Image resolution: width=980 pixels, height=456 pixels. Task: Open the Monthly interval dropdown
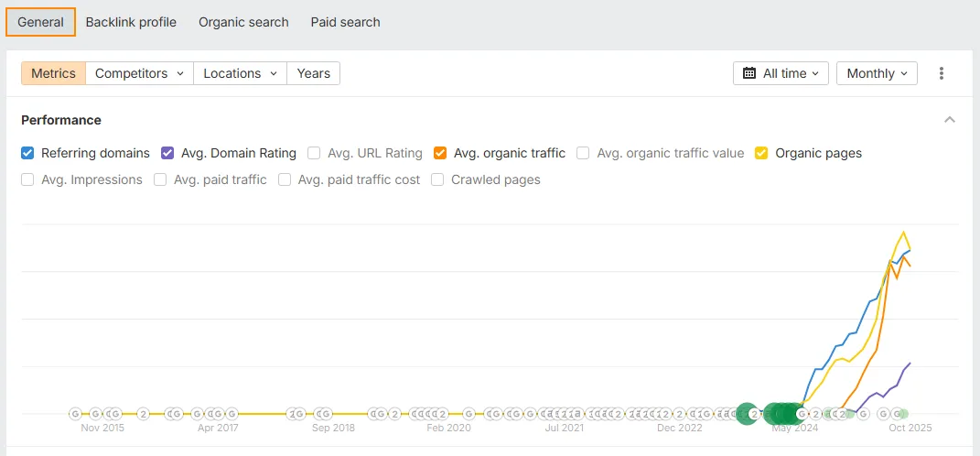pos(877,73)
